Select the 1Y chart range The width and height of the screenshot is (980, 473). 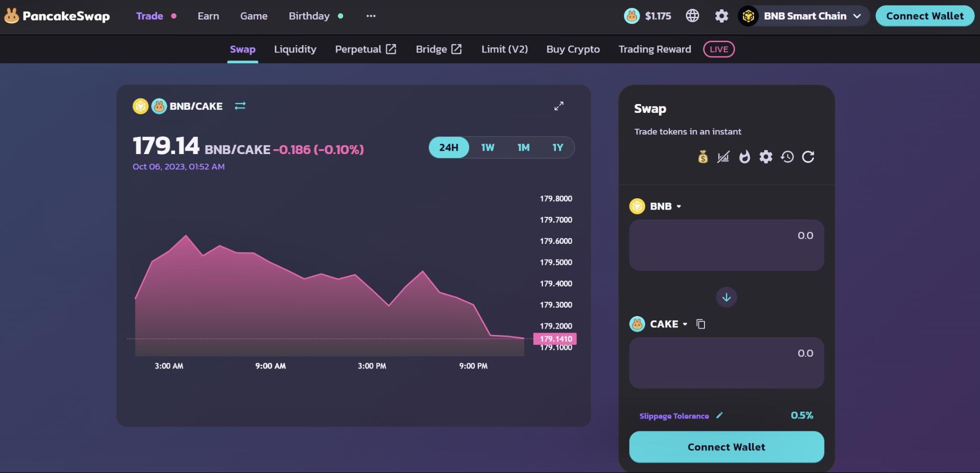coord(557,147)
